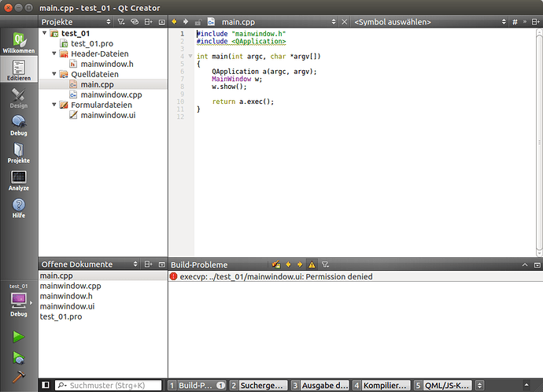Collapse the Quelldateien folder
Screen dimensions: 543x392
[x=54, y=74]
